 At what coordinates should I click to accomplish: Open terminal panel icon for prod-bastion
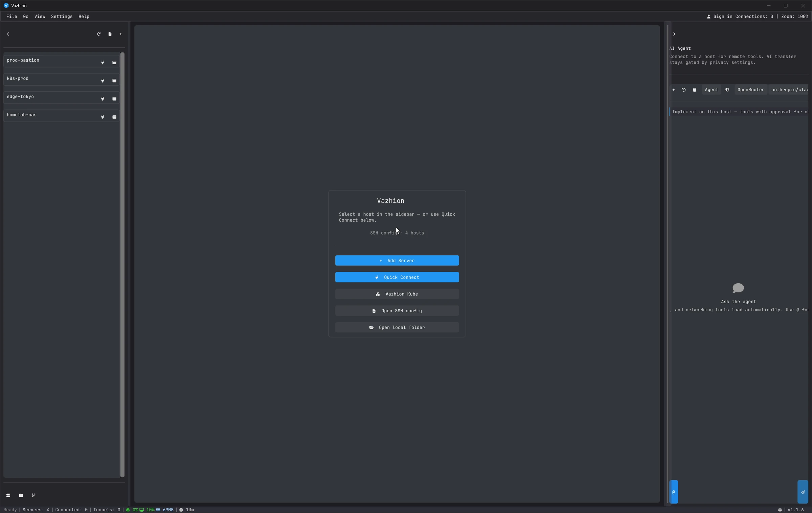pos(114,62)
